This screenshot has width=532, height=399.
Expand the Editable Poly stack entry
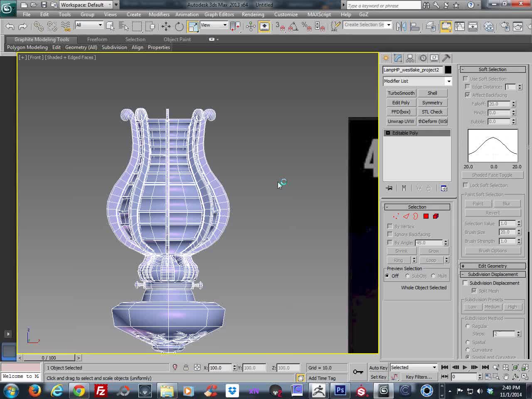click(388, 133)
